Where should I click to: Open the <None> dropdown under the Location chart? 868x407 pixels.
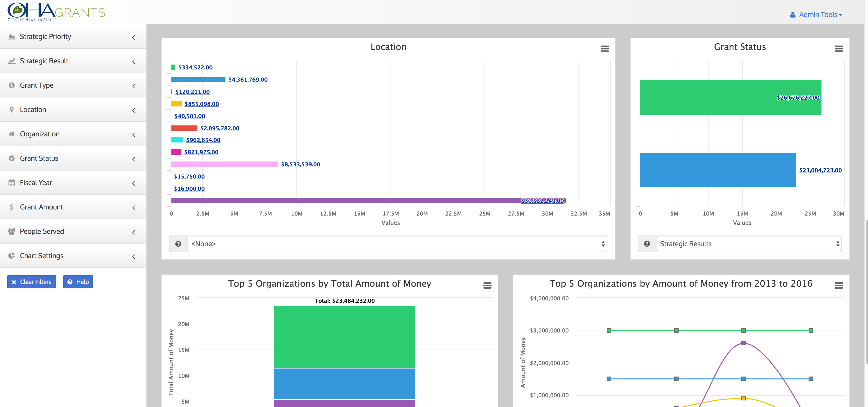click(397, 244)
